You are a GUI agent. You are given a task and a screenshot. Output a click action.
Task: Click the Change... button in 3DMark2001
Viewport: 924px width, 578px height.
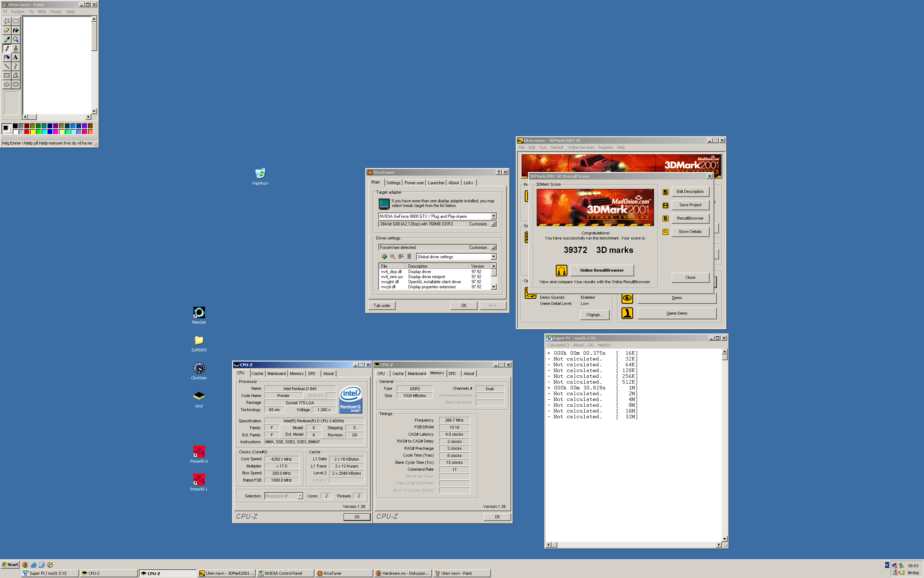pos(594,315)
